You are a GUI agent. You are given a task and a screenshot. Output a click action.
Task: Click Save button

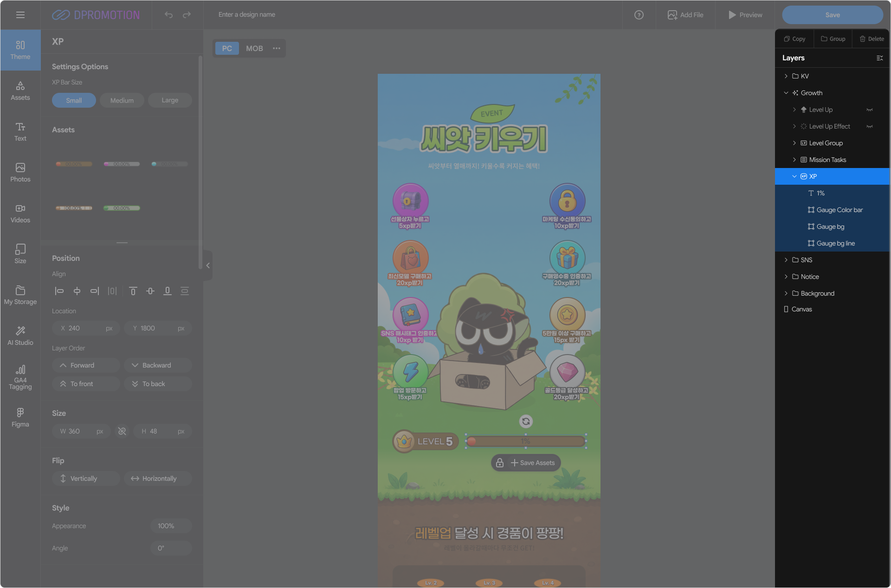pos(833,15)
